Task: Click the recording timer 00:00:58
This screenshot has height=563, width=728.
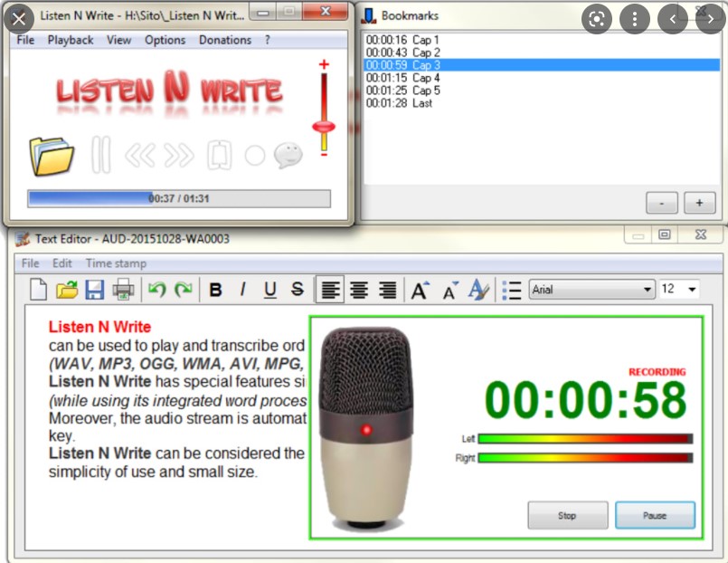Action: click(x=585, y=400)
